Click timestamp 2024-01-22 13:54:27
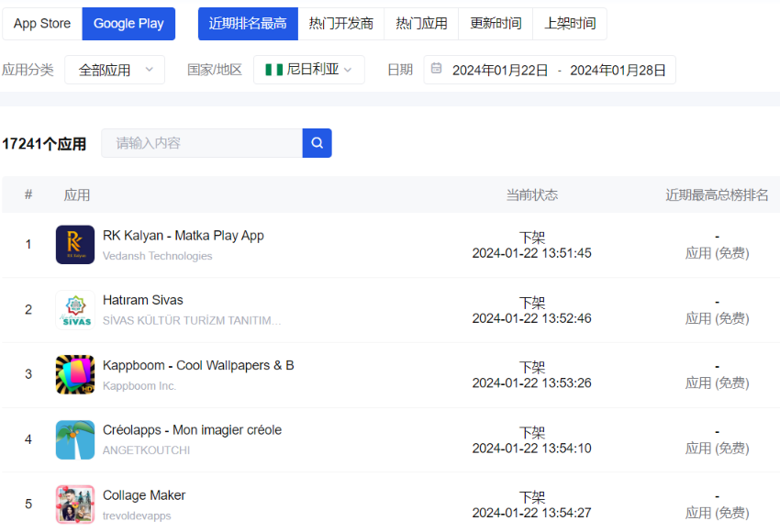Viewport: 780px width, 532px height. point(531,513)
